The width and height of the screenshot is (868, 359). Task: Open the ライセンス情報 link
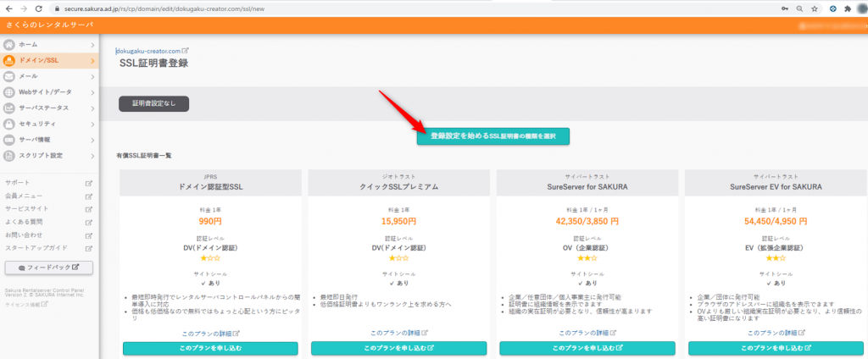(26, 304)
